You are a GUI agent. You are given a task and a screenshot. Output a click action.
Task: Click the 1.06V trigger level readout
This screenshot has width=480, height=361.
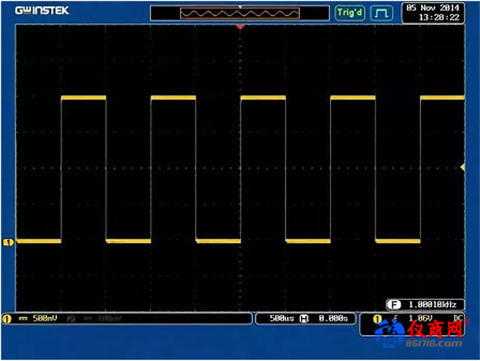pos(420,318)
